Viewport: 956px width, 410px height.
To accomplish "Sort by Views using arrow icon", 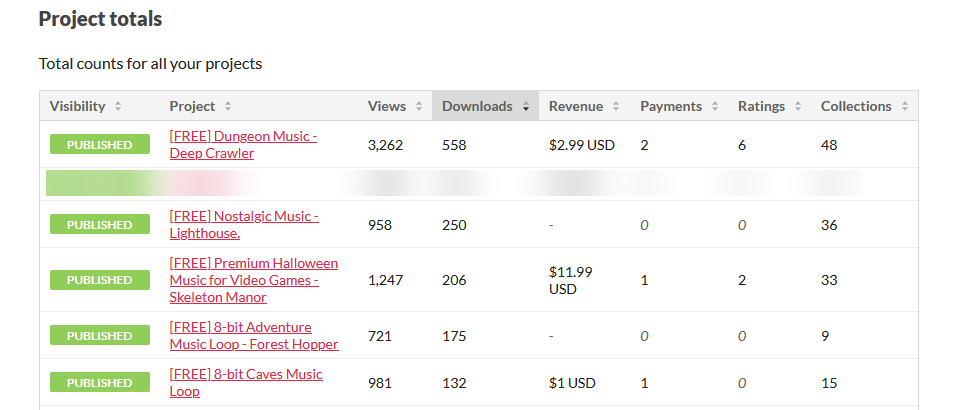I will point(419,106).
